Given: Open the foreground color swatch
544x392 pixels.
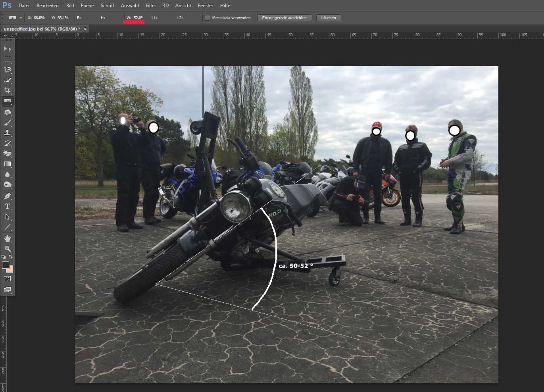Looking at the screenshot, I should coord(5,265).
